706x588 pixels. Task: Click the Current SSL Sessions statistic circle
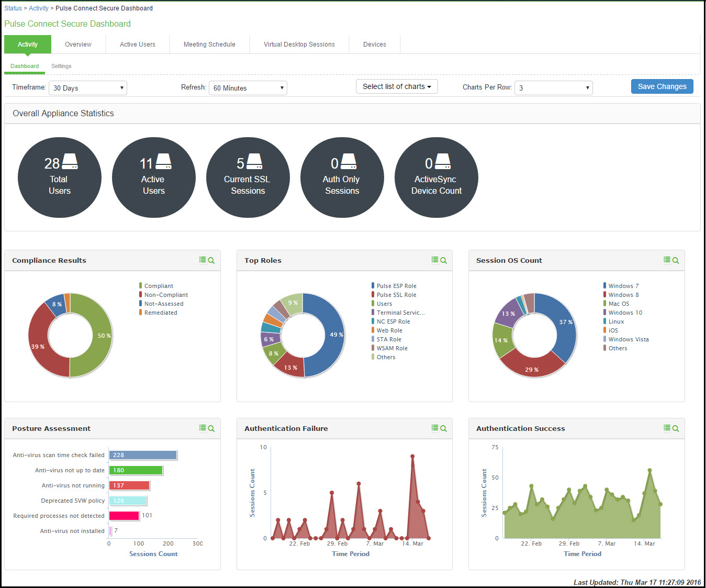click(x=248, y=177)
